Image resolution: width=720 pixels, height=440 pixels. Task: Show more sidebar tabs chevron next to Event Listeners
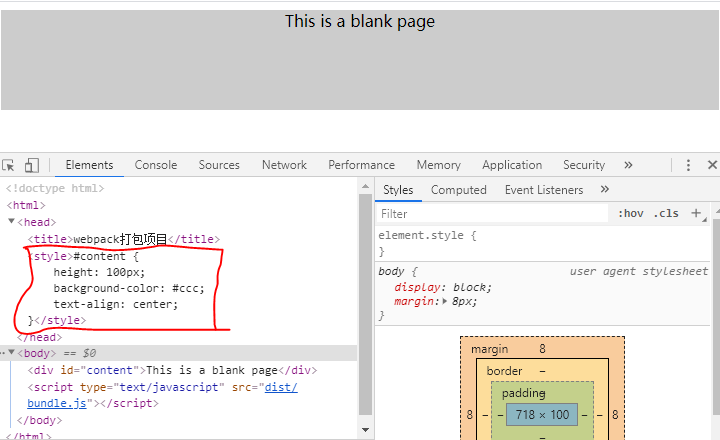point(605,189)
